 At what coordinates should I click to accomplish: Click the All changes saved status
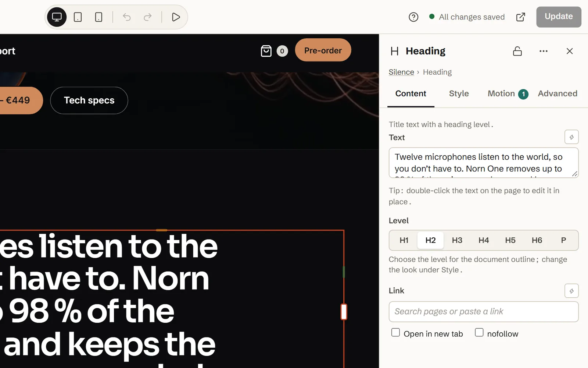click(467, 17)
